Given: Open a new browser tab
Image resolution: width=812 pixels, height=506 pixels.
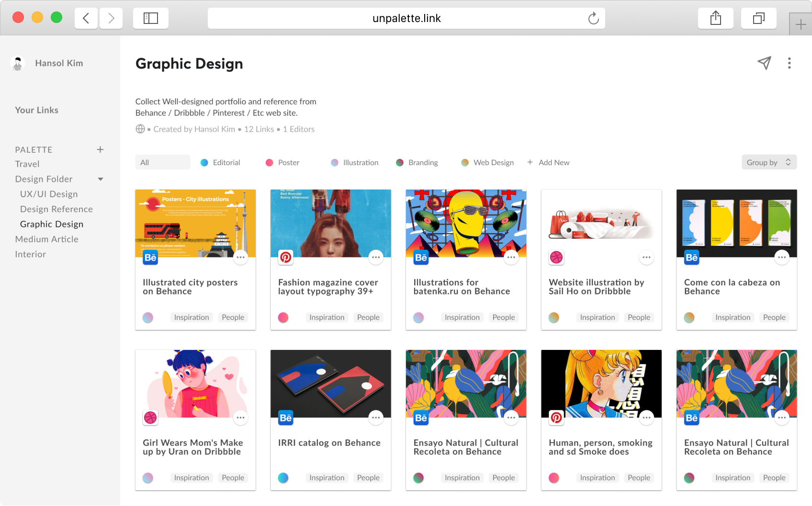Looking at the screenshot, I should pos(801,24).
